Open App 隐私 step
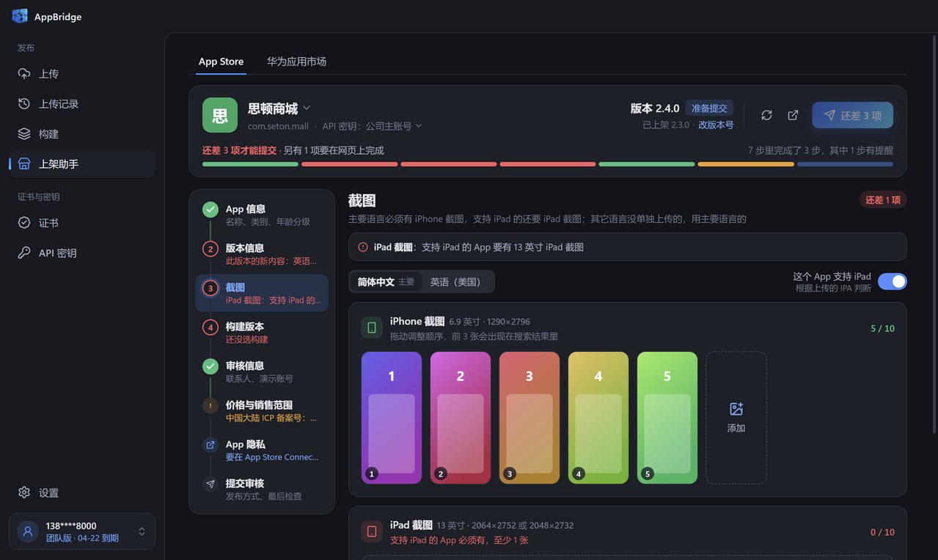Screen dimensions: 938x560 coord(262,450)
